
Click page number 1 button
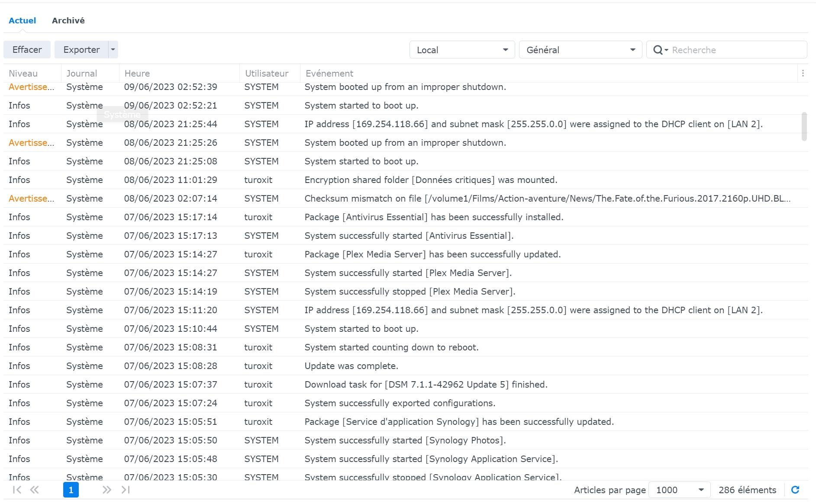(x=71, y=490)
